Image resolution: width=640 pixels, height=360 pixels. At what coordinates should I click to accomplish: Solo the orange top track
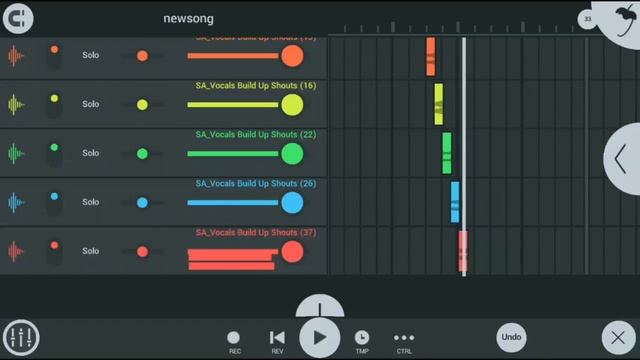[x=91, y=55]
